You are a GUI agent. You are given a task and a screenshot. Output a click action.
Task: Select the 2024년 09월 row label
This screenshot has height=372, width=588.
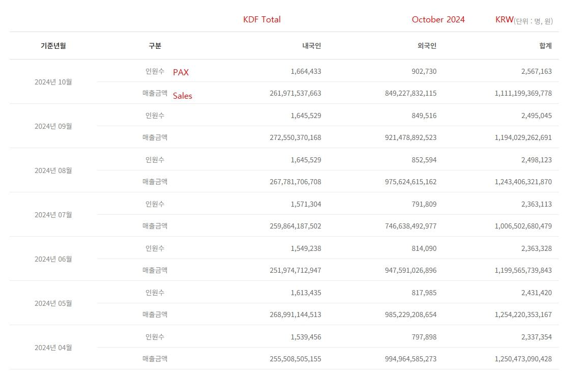(53, 126)
